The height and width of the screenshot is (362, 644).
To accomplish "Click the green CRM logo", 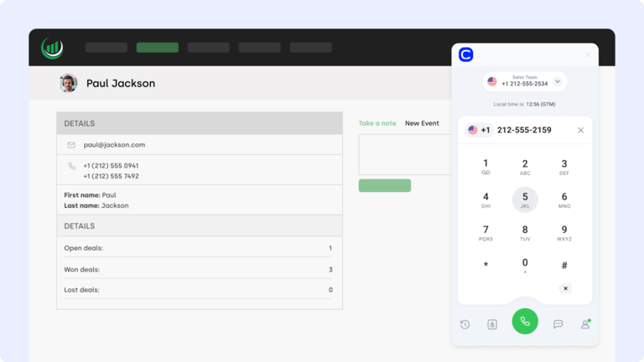I will [x=52, y=48].
